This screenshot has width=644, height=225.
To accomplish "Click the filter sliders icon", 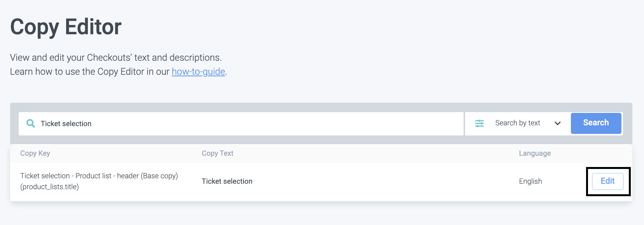I will pos(479,123).
